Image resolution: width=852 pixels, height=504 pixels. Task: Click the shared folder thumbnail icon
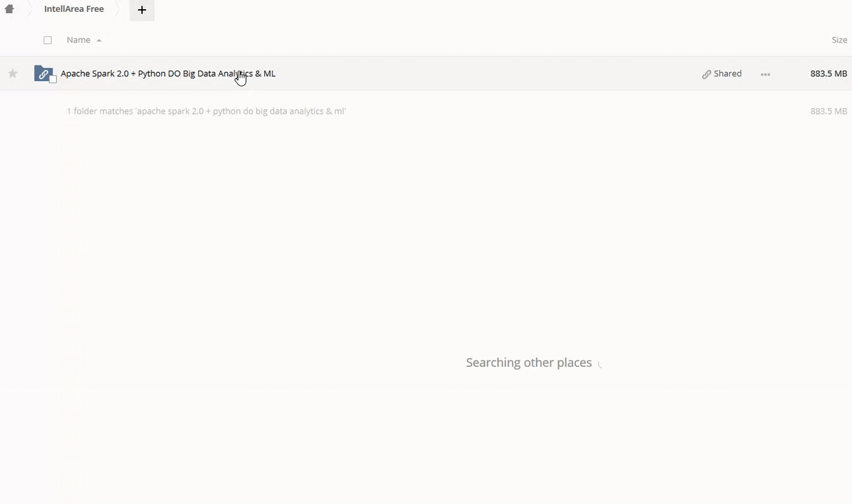43,73
